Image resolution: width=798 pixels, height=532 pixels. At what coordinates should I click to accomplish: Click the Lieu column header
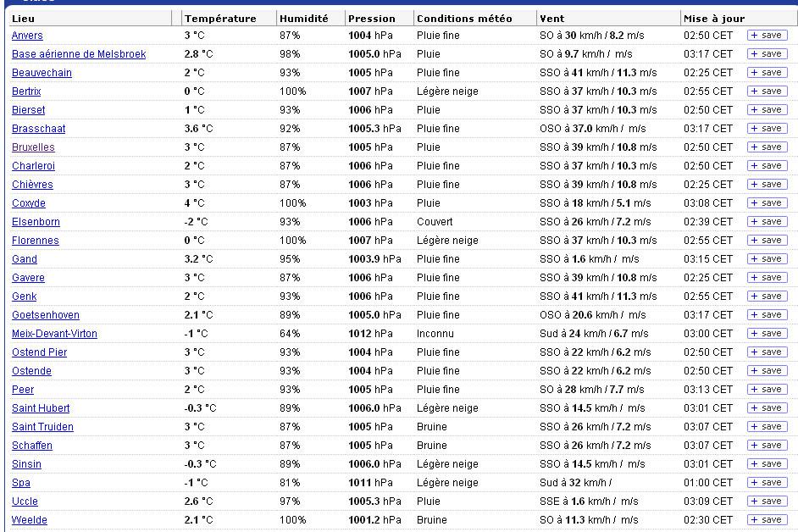22,19
